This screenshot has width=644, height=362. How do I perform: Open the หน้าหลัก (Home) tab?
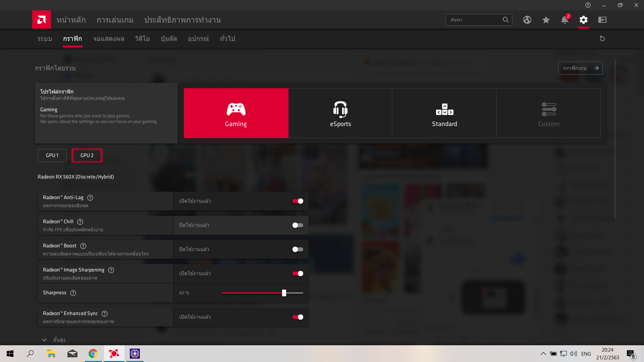coord(71,20)
